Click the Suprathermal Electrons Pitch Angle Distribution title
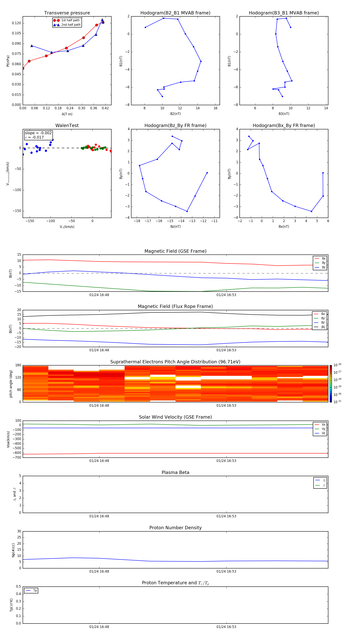Viewport: 351px width, 644px height. (175, 362)
